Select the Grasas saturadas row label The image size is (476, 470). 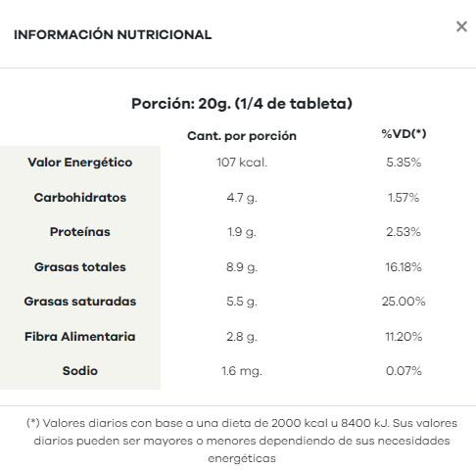coord(80,302)
